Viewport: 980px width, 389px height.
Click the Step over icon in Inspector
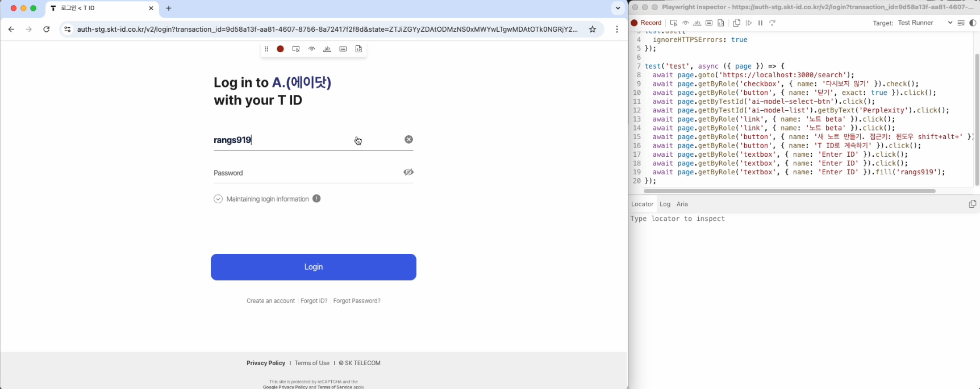tap(773, 23)
